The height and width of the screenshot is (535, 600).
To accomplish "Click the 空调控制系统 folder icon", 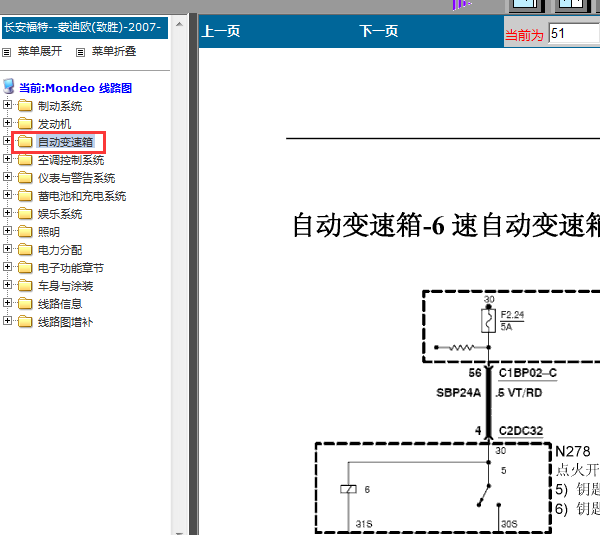I will click(x=25, y=159).
